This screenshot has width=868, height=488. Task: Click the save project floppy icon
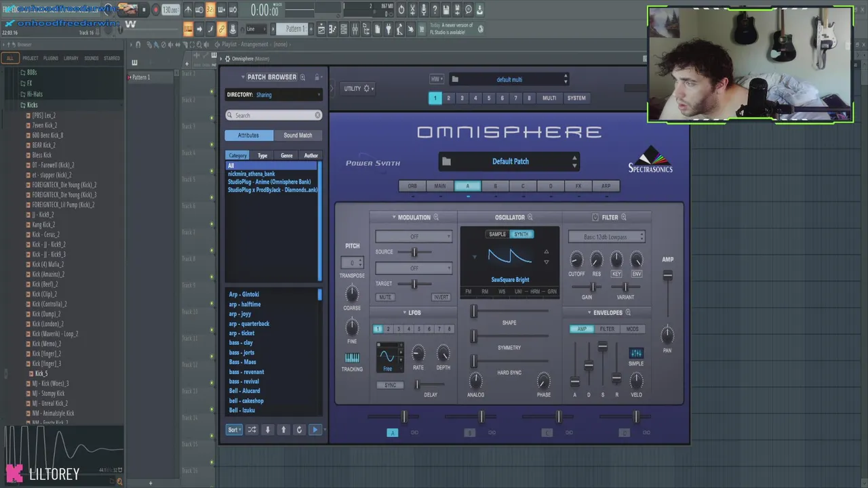[446, 9]
